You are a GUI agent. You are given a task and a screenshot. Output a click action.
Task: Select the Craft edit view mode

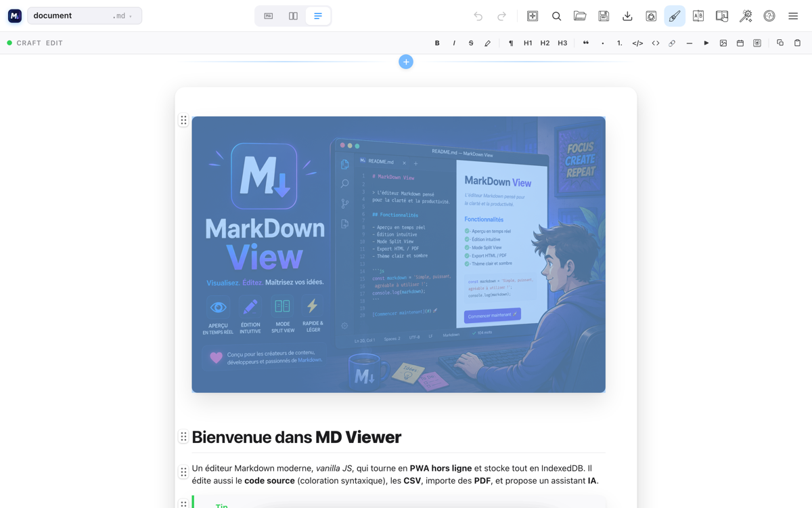click(x=318, y=16)
